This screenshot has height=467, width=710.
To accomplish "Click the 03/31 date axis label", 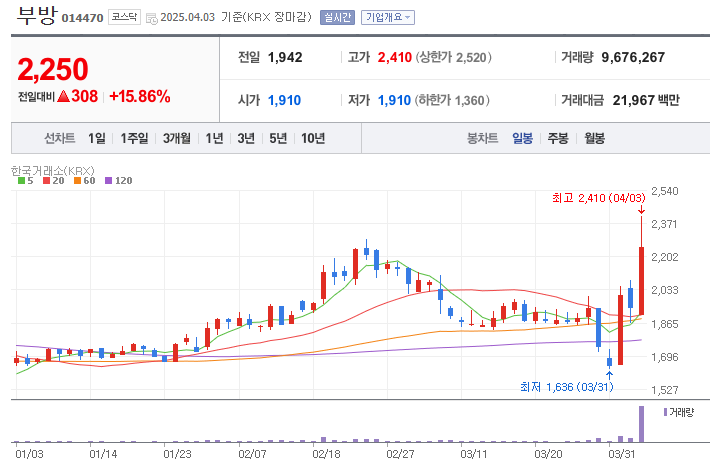I will click(x=621, y=454).
